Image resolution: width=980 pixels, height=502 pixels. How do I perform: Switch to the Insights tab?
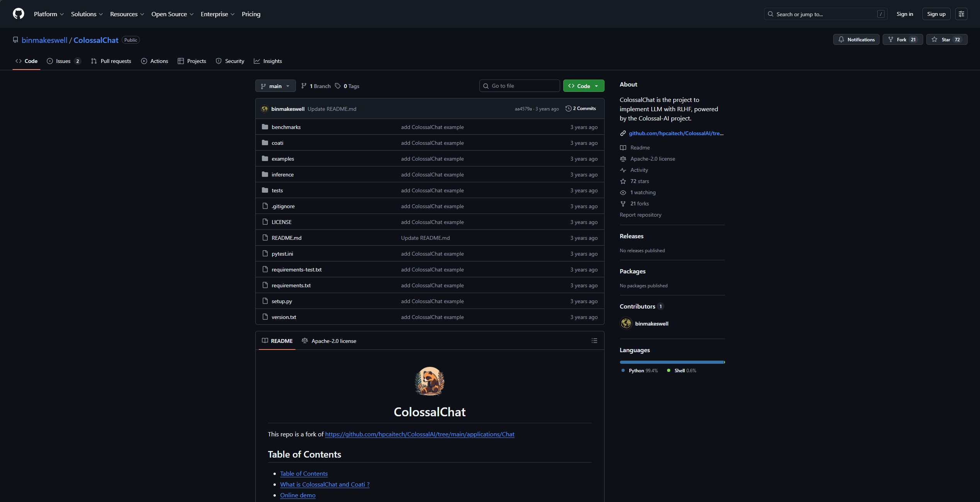click(268, 61)
